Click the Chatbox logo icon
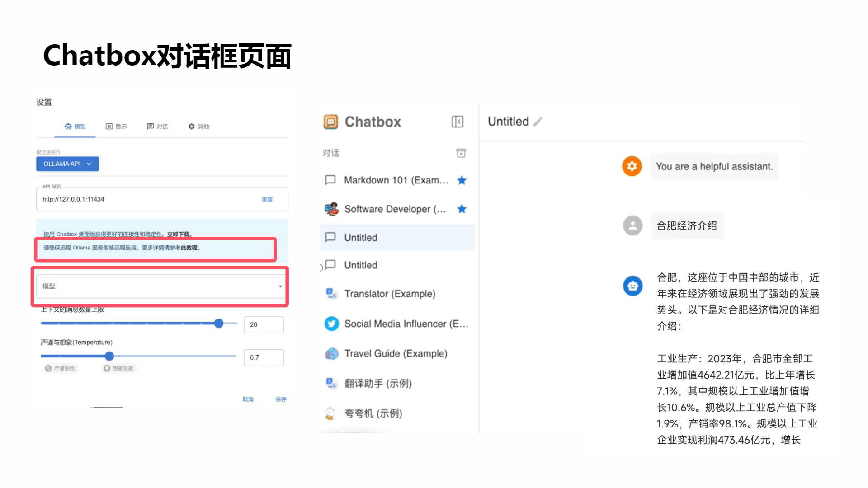This screenshot has height=488, width=868. click(x=330, y=122)
